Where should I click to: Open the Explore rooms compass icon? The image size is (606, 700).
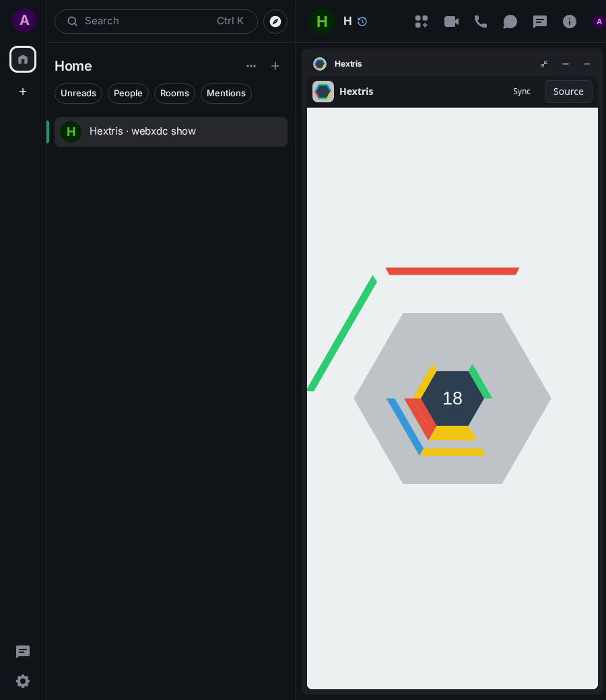(275, 22)
